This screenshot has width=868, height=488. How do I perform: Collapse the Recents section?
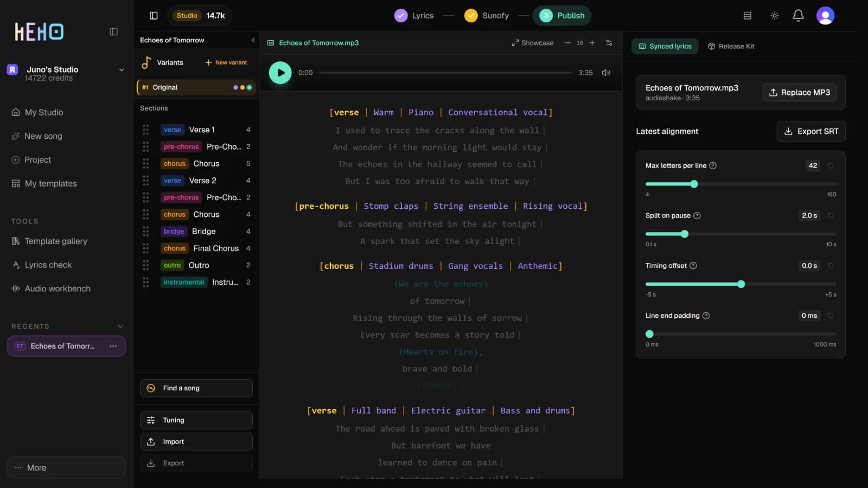120,326
